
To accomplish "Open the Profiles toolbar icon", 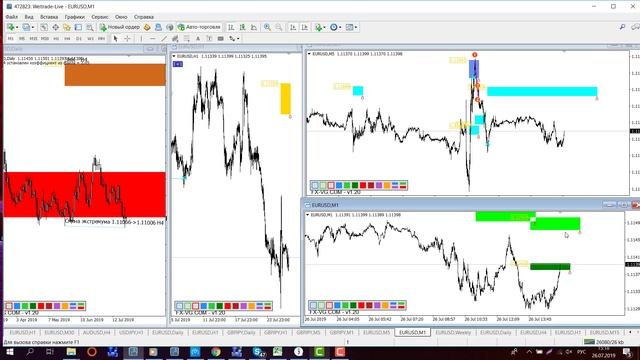I will tap(26, 27).
